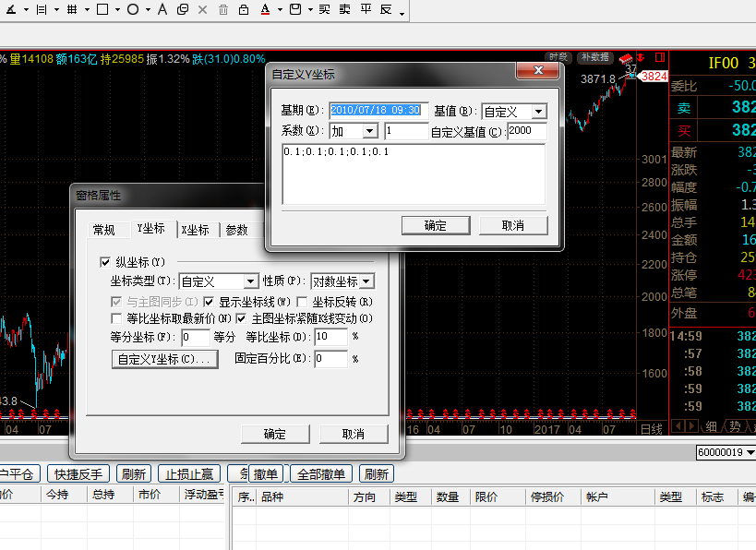Select the circle drawing tool
Image resolution: width=756 pixels, height=550 pixels.
click(133, 9)
